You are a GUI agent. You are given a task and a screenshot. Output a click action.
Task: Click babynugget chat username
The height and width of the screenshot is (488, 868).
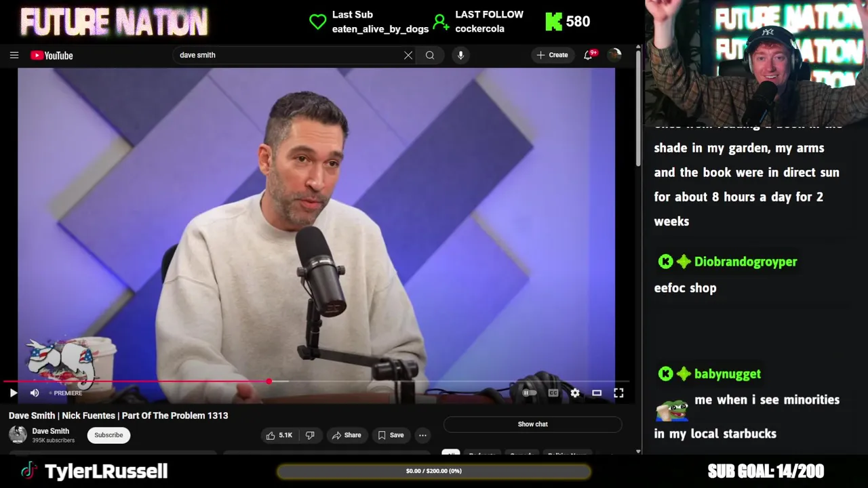click(x=728, y=374)
